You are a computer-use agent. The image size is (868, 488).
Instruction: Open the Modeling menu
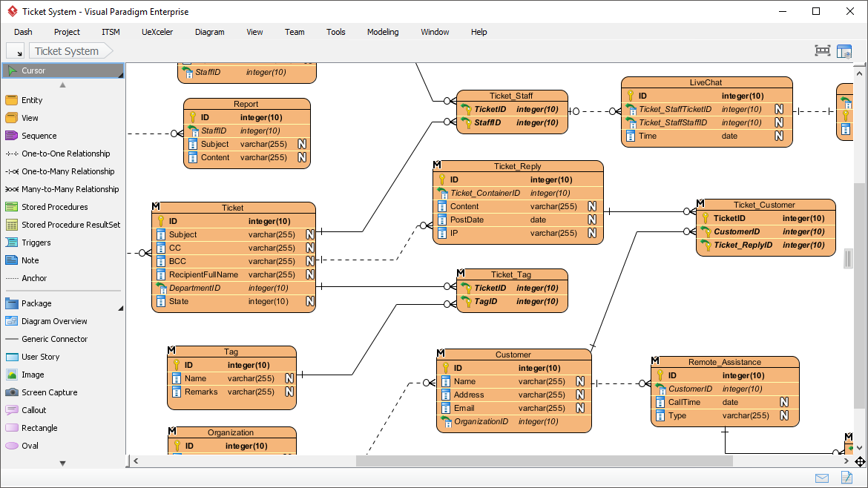(x=382, y=32)
